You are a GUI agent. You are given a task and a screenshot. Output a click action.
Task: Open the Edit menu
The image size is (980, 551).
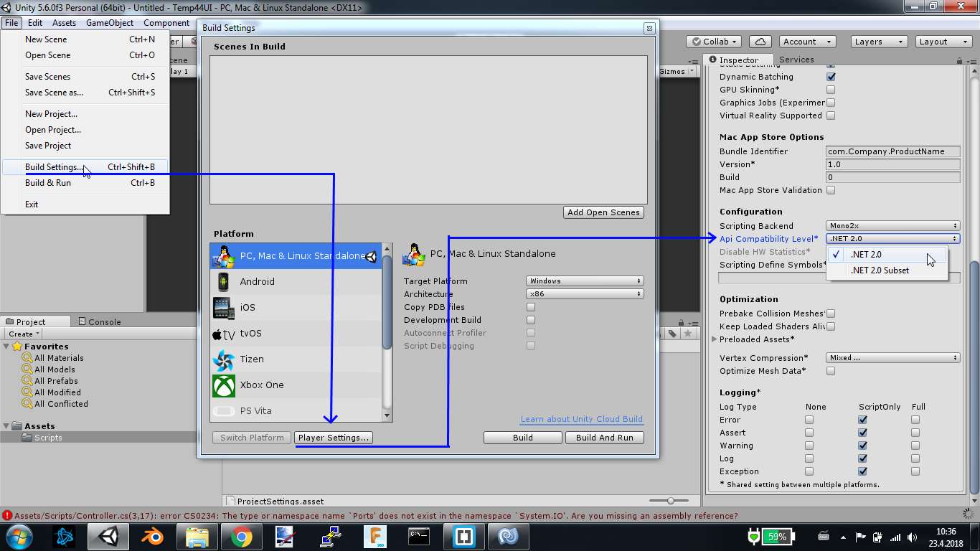point(35,23)
